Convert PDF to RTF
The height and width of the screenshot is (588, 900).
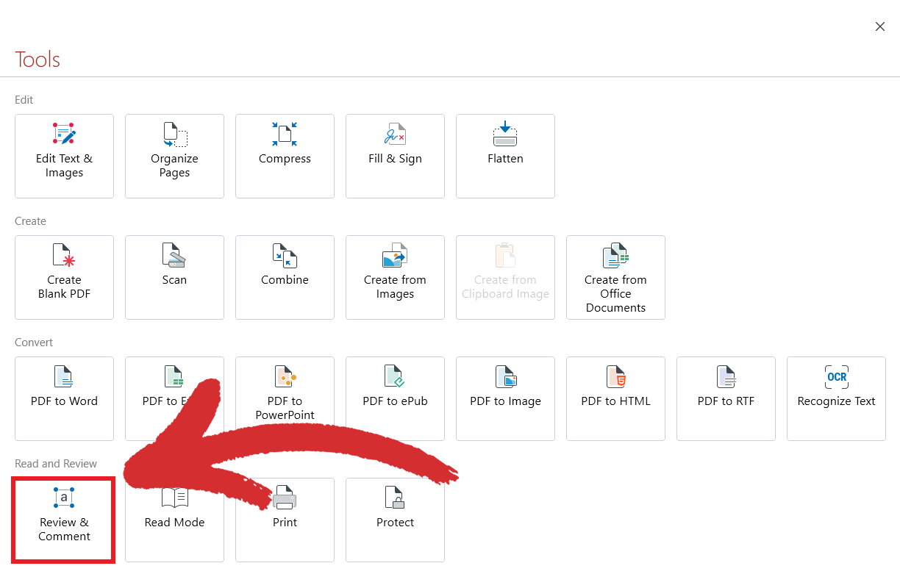[726, 398]
